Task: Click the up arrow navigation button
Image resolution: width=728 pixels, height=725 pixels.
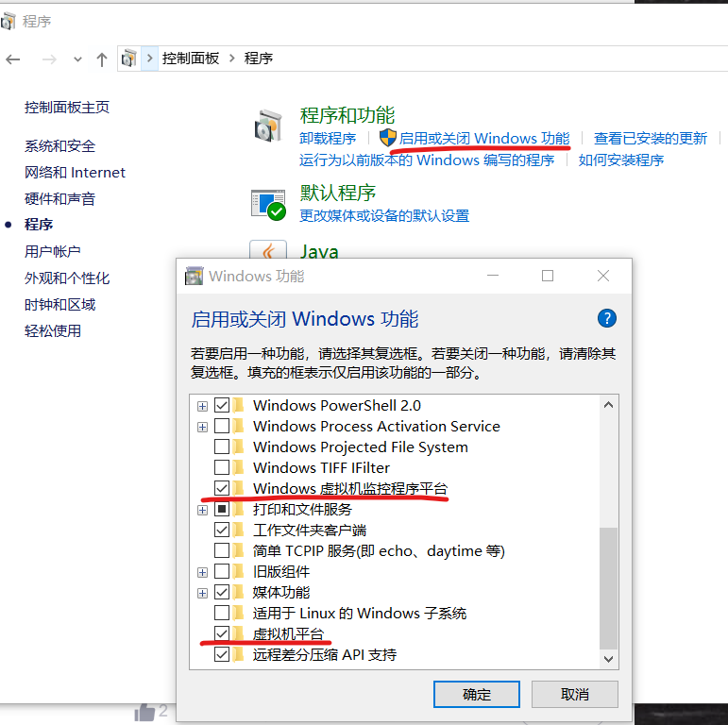Action: coord(102,59)
